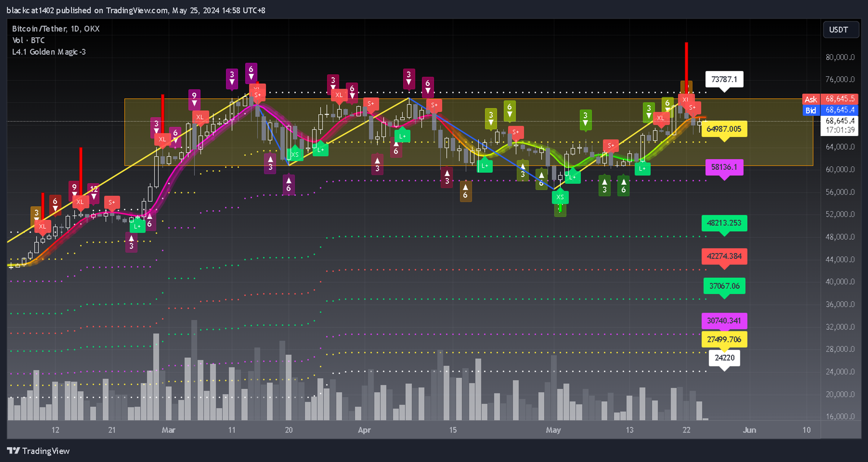This screenshot has width=868, height=462.
Task: Click the Jun label on the time axis
Action: [x=750, y=430]
